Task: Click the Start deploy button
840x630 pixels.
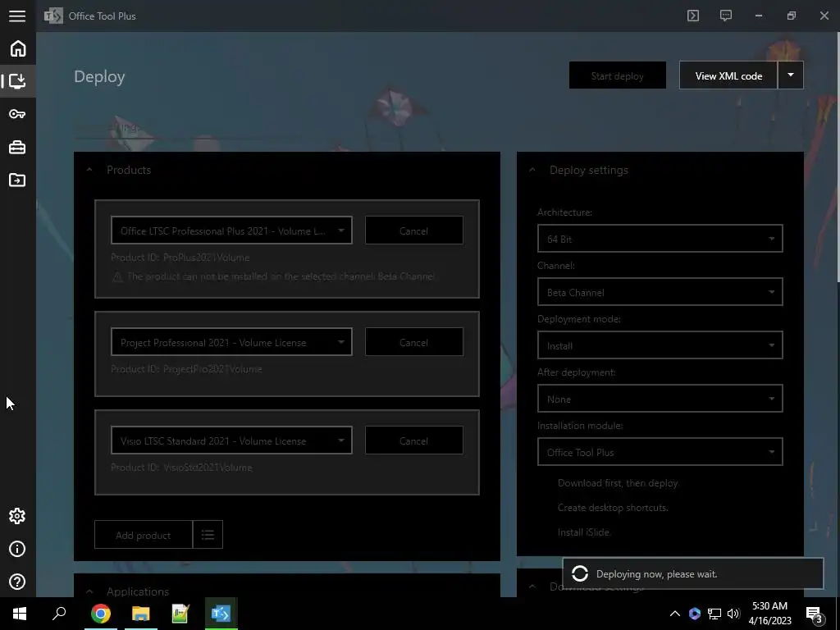Action: pos(618,75)
